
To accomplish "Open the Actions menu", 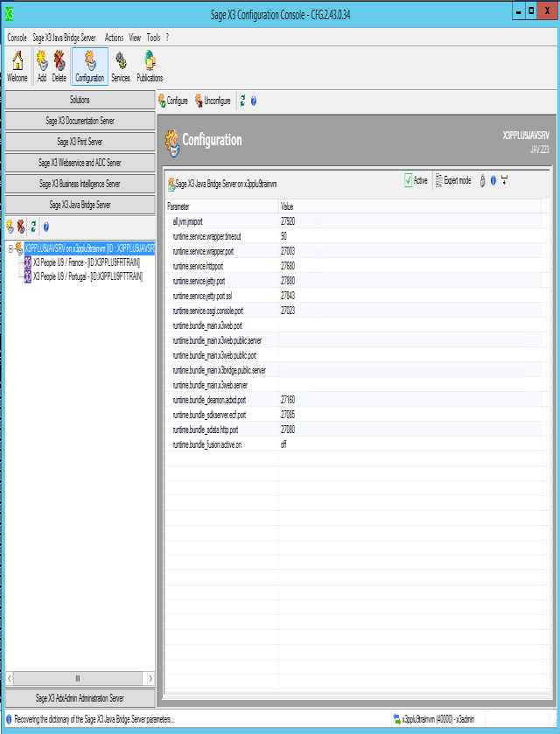I will point(114,38).
